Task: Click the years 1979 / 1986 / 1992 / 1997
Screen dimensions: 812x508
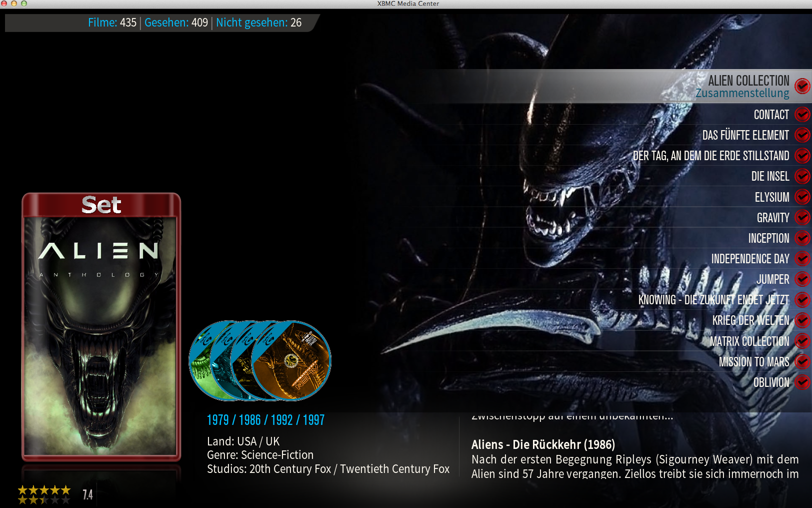Action: (265, 420)
